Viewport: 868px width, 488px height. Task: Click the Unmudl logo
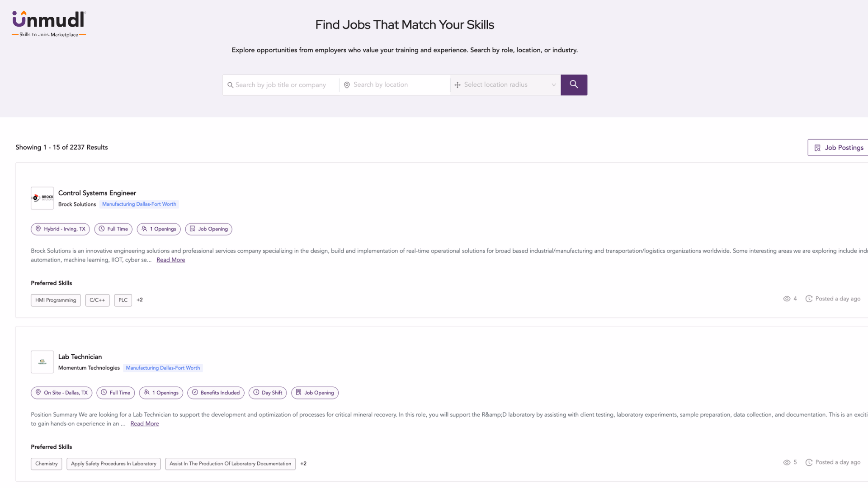click(49, 24)
